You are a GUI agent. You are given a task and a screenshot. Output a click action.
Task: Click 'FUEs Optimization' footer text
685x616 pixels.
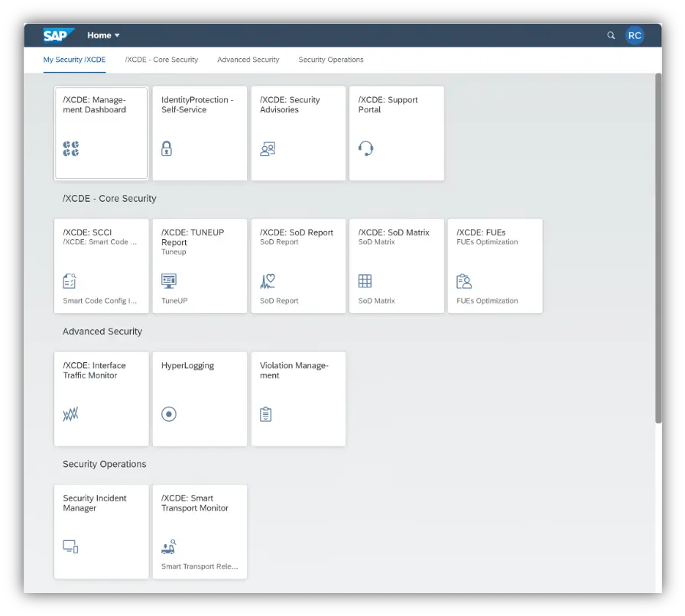click(x=487, y=300)
